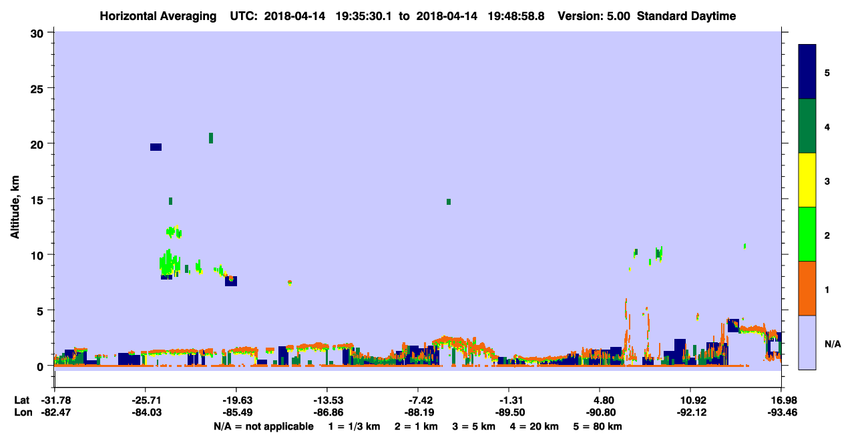Click legend text '3 = 5 km'
The image size is (868, 445).
[474, 426]
